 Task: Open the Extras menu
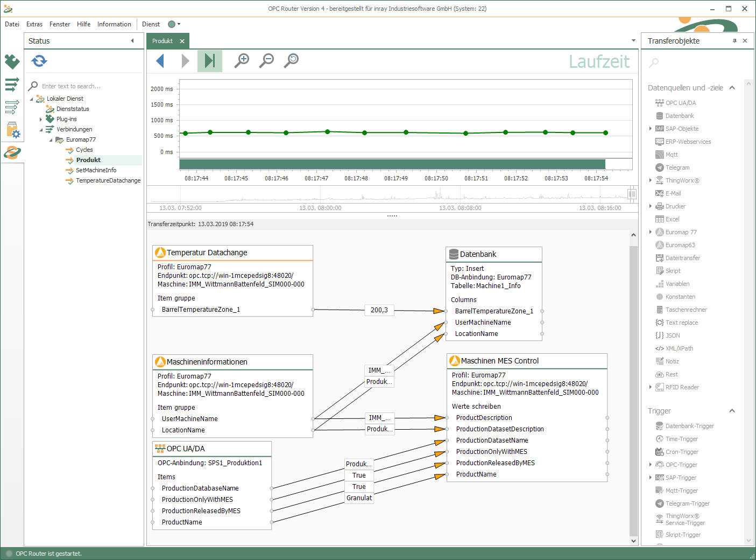(34, 24)
